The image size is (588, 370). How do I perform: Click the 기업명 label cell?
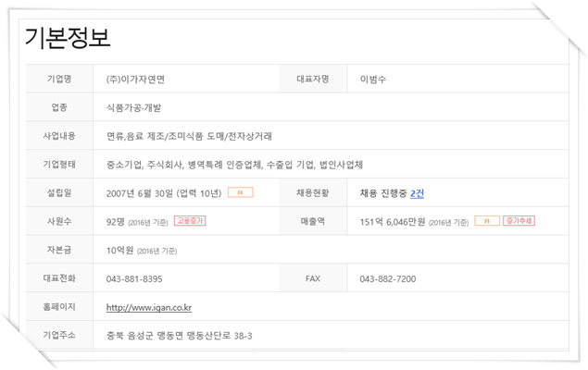pos(59,79)
